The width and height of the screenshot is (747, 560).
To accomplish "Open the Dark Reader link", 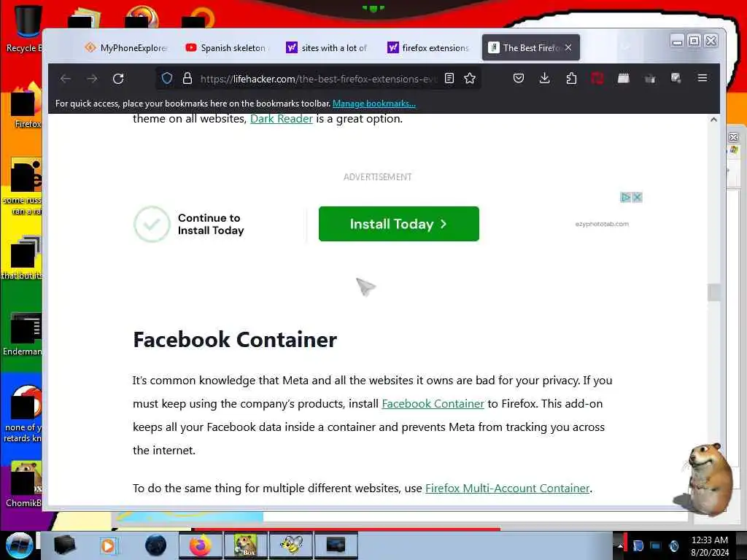I will tap(282, 119).
